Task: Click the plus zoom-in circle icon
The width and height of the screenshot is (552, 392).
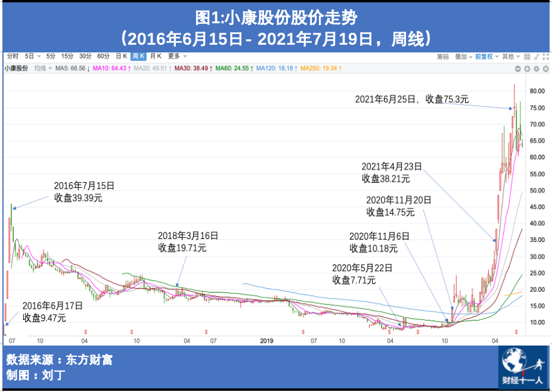Action: [527, 69]
